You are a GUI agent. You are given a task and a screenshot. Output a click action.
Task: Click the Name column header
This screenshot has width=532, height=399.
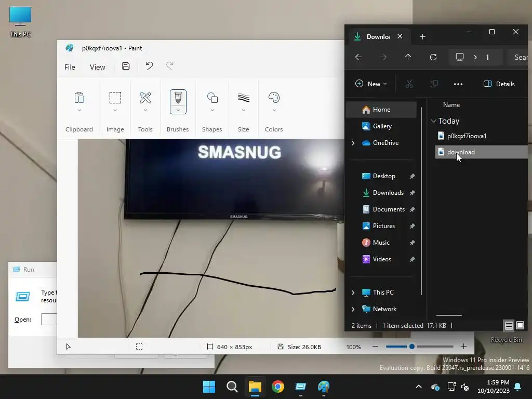point(451,105)
